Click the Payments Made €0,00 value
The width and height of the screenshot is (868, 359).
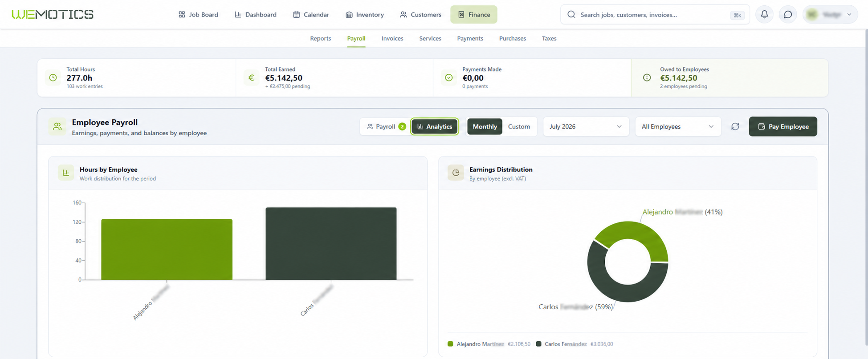(x=473, y=78)
